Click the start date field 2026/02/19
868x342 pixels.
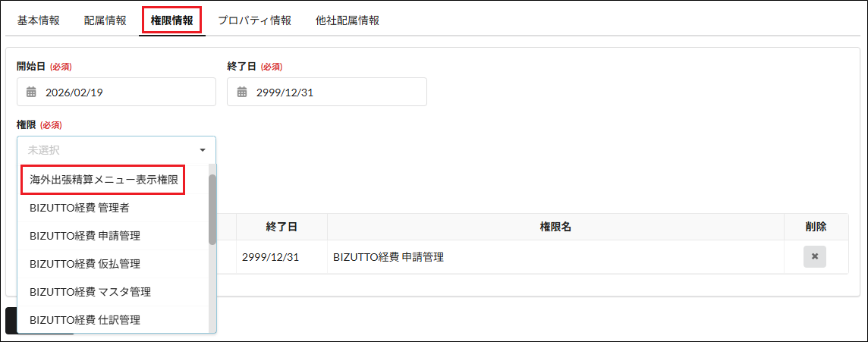[125, 92]
